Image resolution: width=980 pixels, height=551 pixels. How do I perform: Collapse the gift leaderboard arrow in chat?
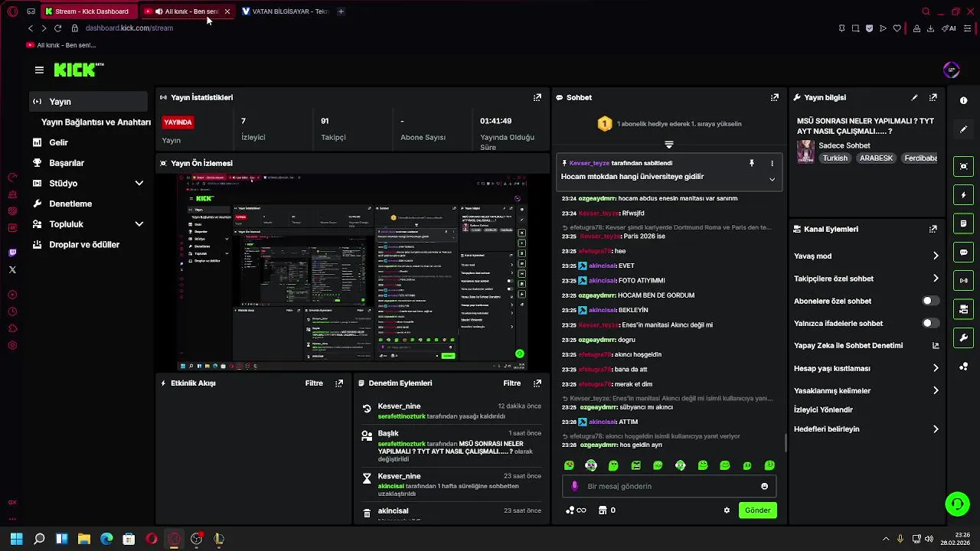click(669, 144)
